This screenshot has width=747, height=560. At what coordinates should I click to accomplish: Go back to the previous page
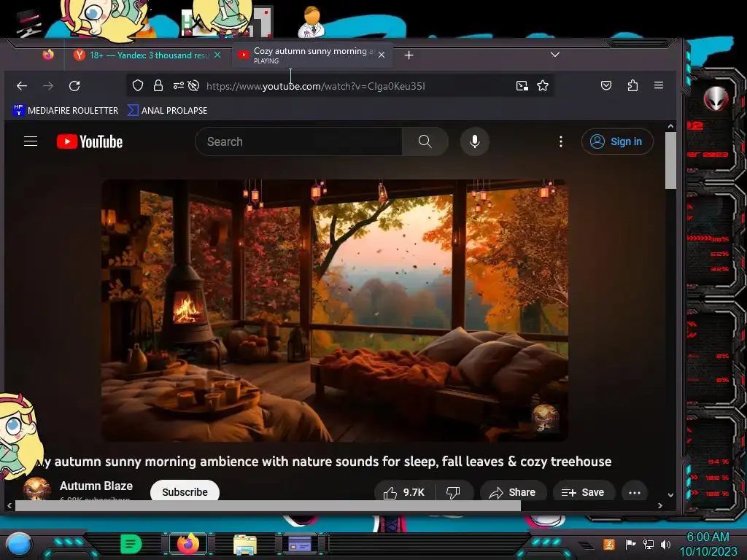pyautogui.click(x=22, y=86)
